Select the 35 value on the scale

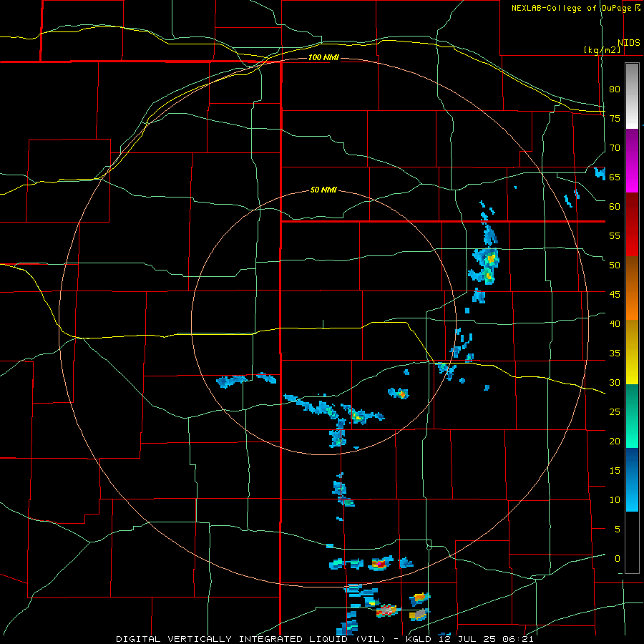tap(615, 353)
